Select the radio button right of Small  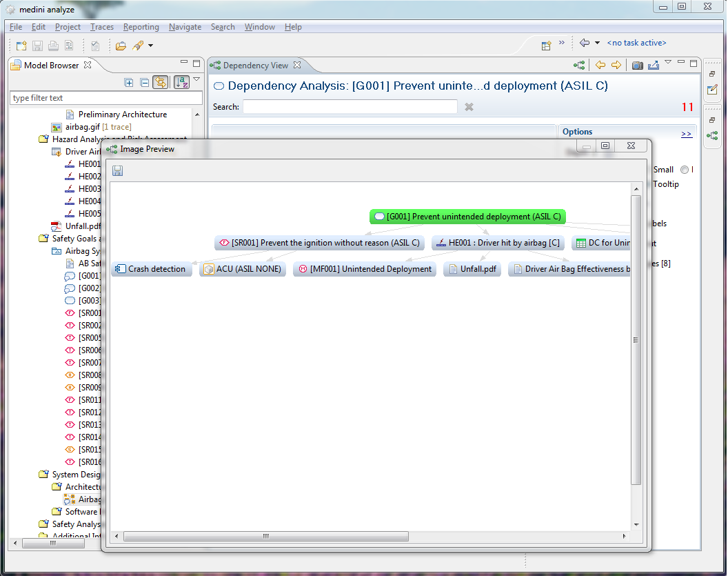pyautogui.click(x=684, y=170)
